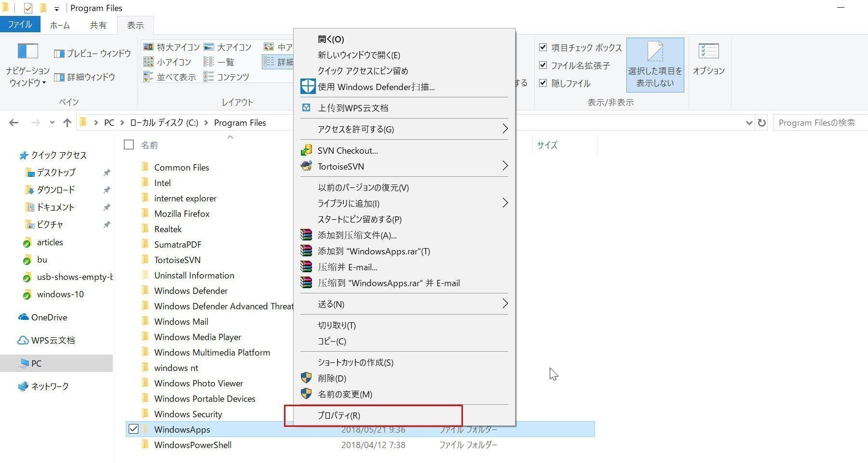Toggle the Details pane (詳細ウィンドウ)

click(84, 77)
